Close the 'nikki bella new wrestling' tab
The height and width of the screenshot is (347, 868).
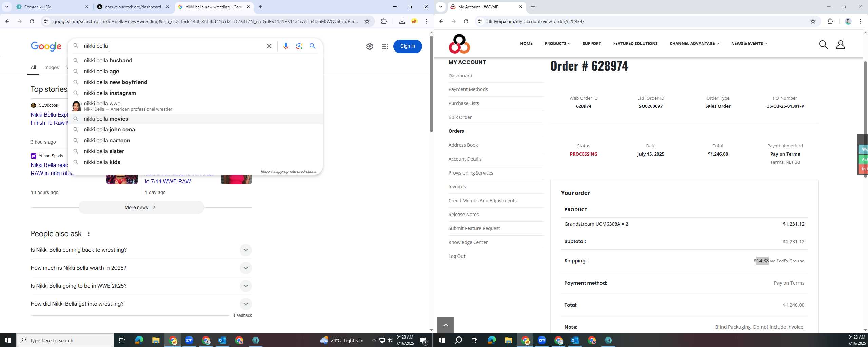coord(248,7)
